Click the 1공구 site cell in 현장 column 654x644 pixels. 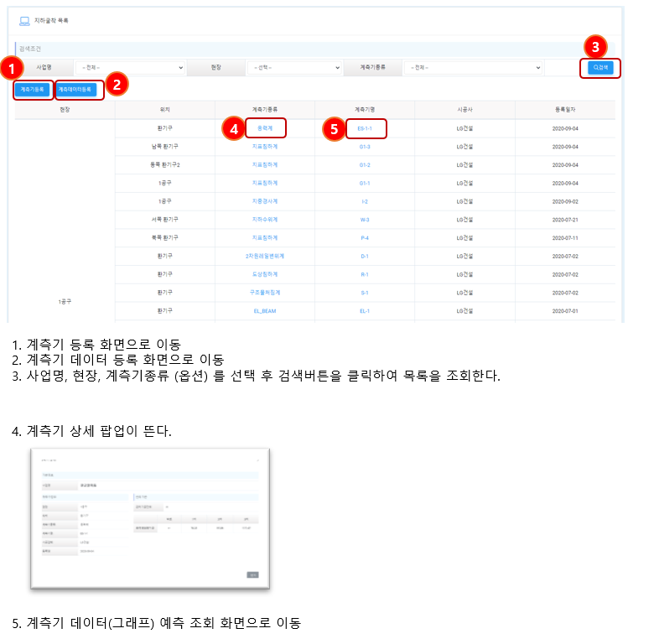(65, 302)
